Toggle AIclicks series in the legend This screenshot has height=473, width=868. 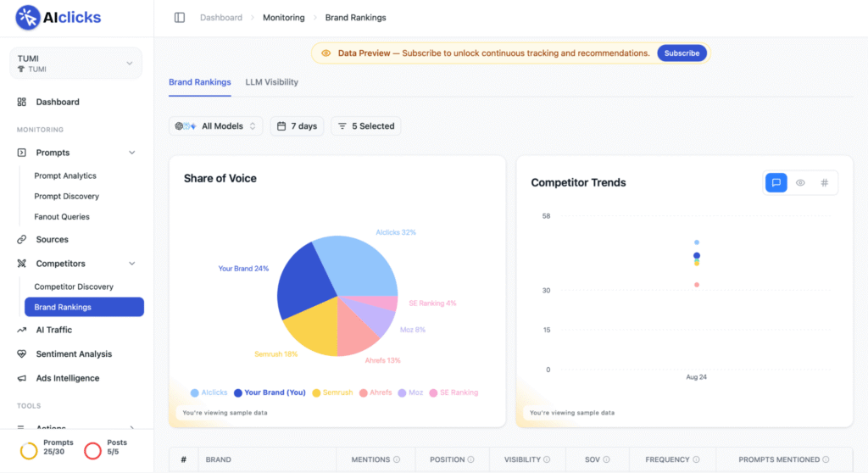[x=209, y=392]
